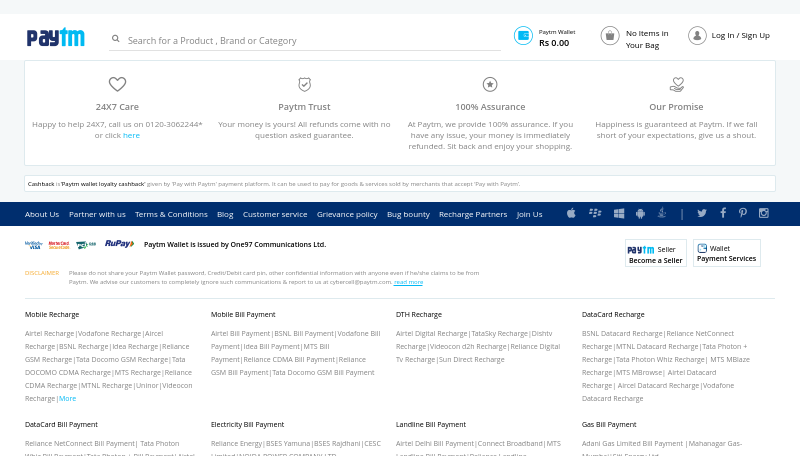This screenshot has height=456, width=800.
Task: Click the MasterCard SecureCode logo
Action: [x=59, y=245]
